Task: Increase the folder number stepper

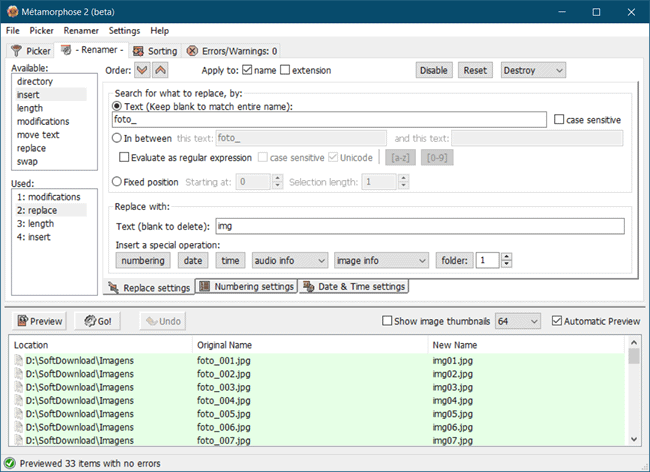Action: tap(507, 257)
